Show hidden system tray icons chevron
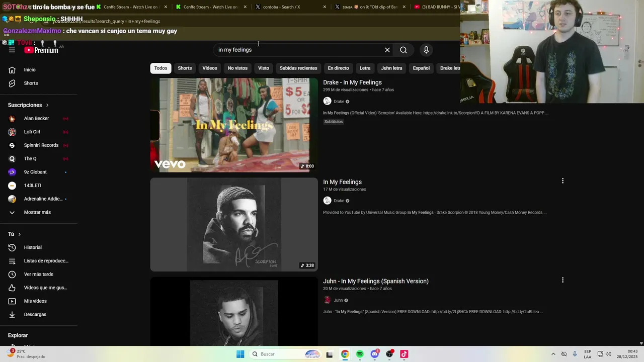The image size is (644, 362). [x=553, y=354]
